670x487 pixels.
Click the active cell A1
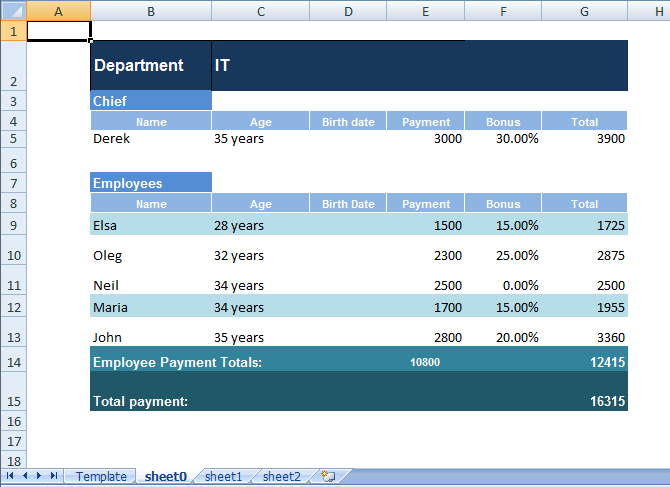[x=59, y=31]
